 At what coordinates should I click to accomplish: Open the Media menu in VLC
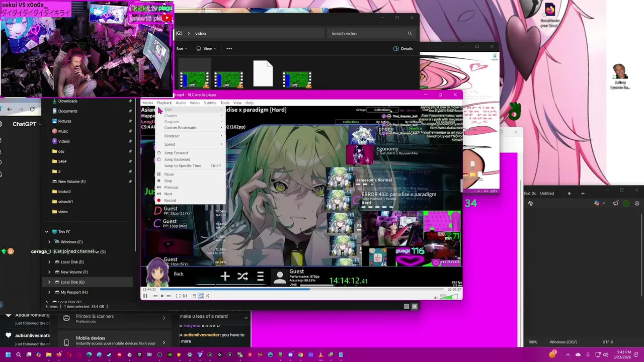pyautogui.click(x=147, y=103)
